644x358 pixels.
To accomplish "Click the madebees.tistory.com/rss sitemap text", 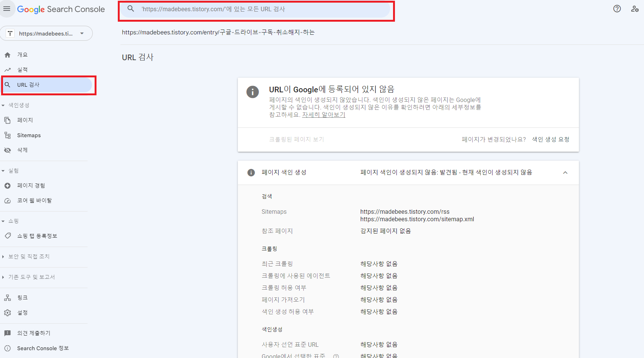I will point(405,212).
